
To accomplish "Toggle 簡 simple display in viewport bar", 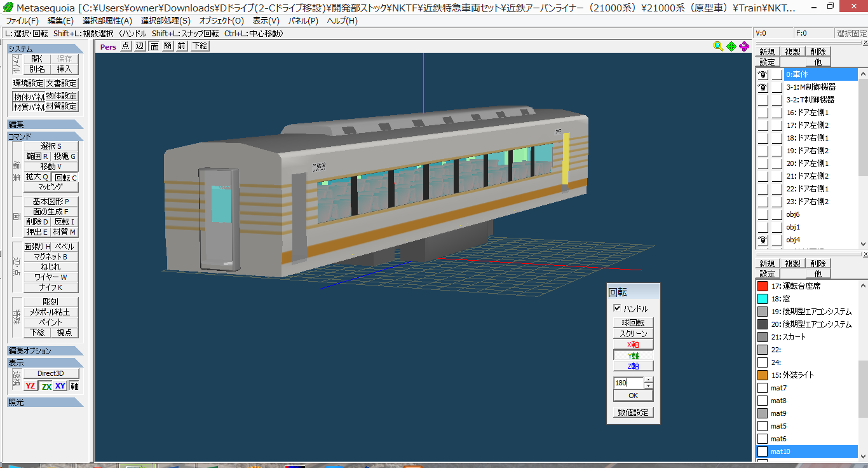I will click(168, 46).
